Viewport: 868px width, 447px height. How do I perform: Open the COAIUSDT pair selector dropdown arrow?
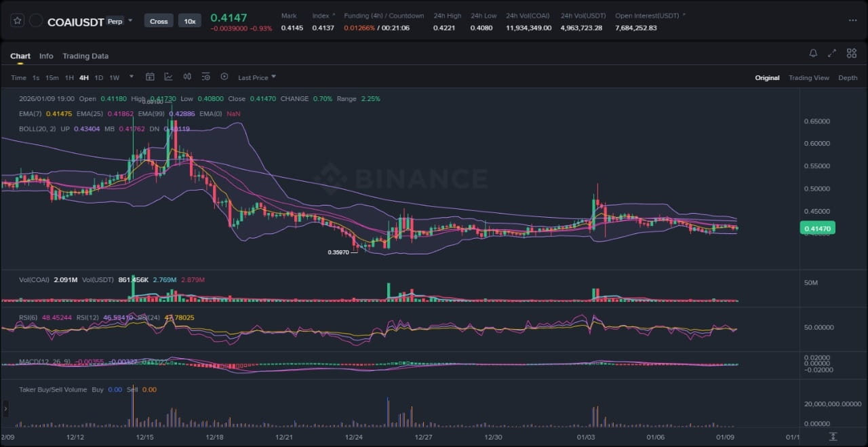[x=130, y=20]
